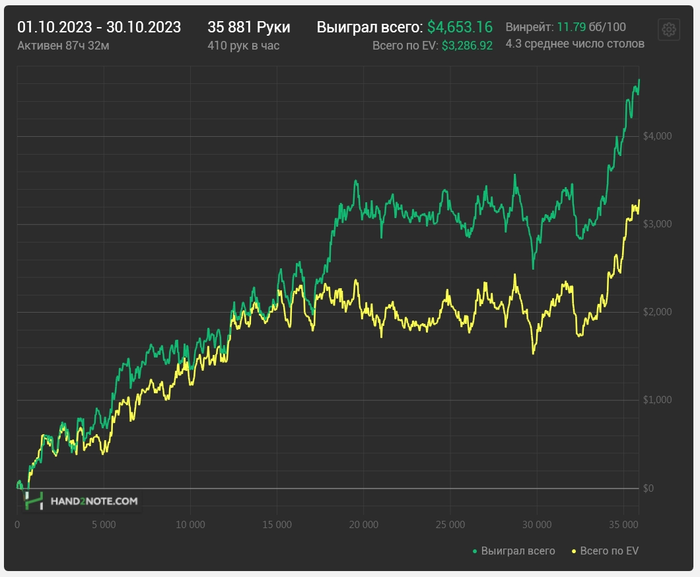Screen dimensions: 700x577
Task: Click the $1,000 y-axis label
Action: [657, 400]
